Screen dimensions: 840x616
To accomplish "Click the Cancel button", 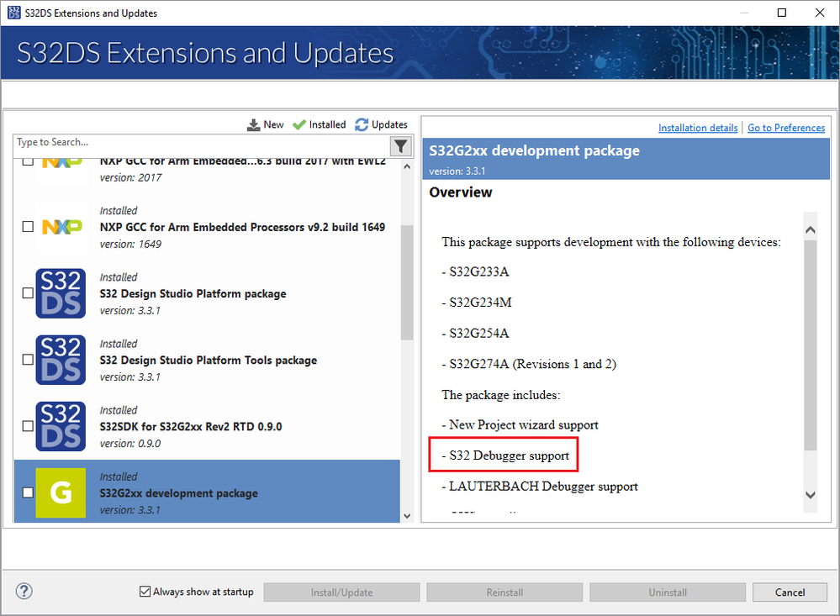I will click(x=790, y=592).
